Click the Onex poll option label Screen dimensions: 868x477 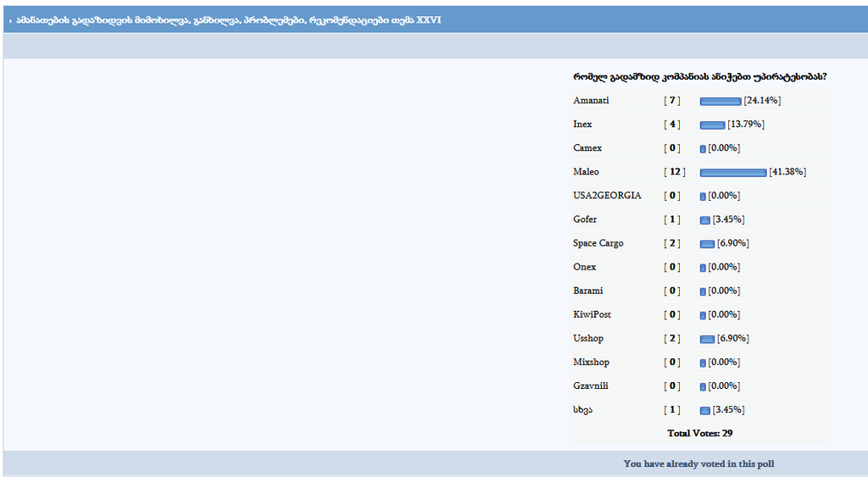click(585, 267)
